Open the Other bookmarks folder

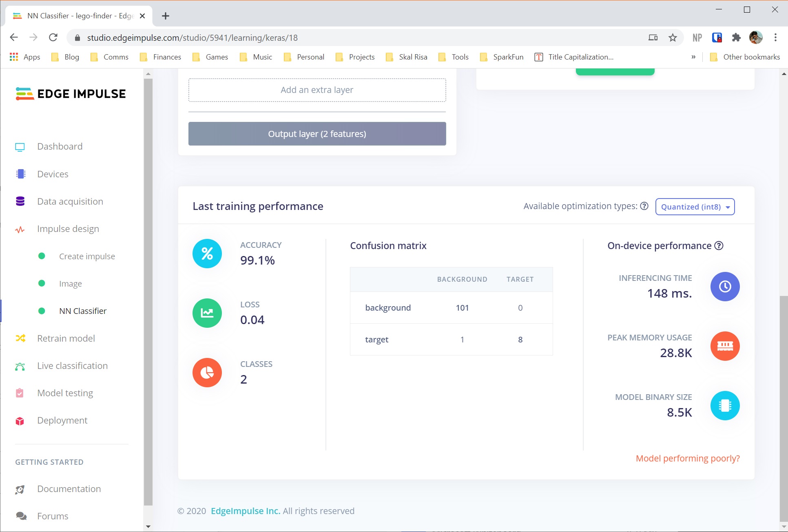click(x=750, y=57)
